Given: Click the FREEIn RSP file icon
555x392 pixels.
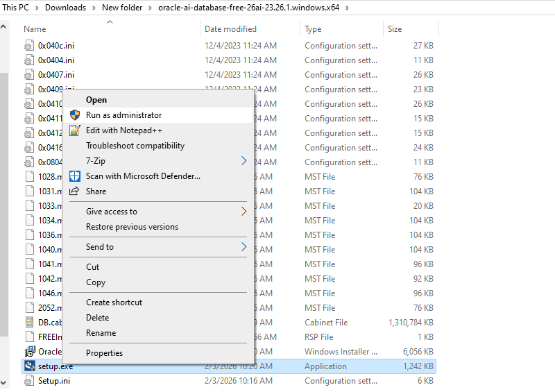Looking at the screenshot, I should tap(29, 337).
